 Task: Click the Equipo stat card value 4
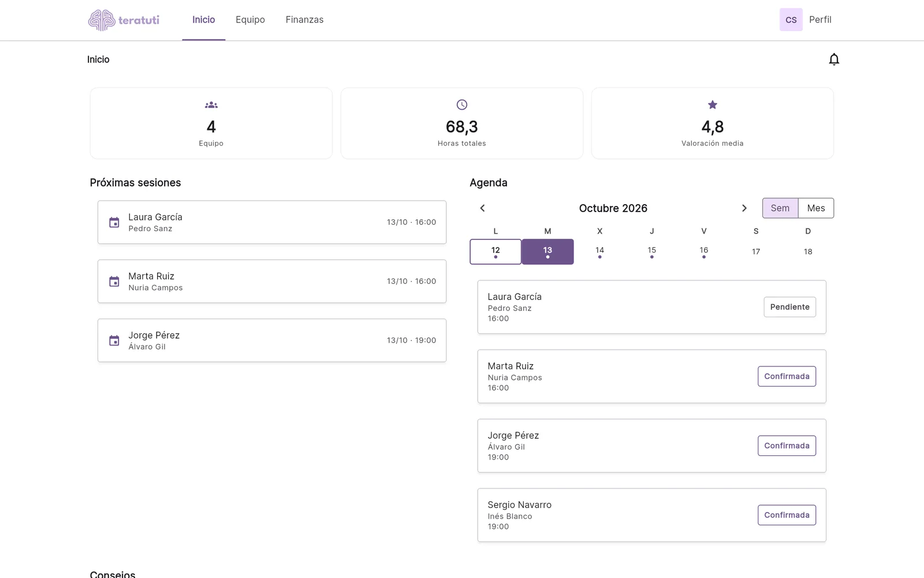[211, 127]
